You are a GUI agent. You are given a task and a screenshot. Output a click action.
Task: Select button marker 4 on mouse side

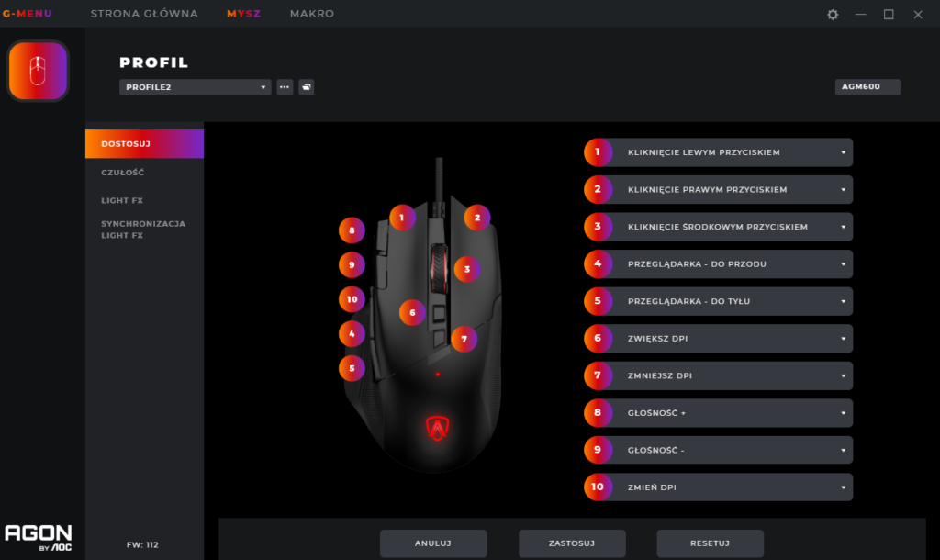pos(352,334)
